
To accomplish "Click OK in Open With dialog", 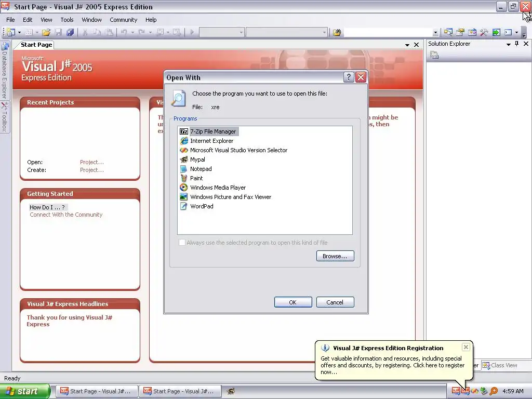I will coord(293,302).
